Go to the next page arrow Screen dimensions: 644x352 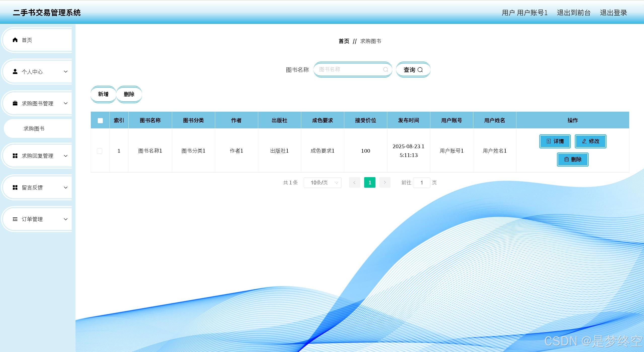click(385, 183)
